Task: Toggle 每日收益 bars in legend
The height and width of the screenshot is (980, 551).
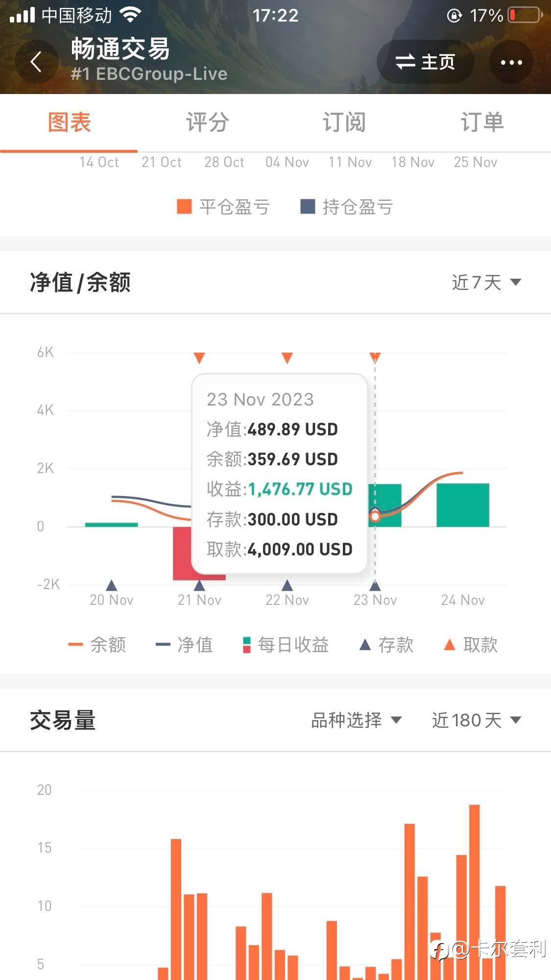Action: (x=286, y=645)
